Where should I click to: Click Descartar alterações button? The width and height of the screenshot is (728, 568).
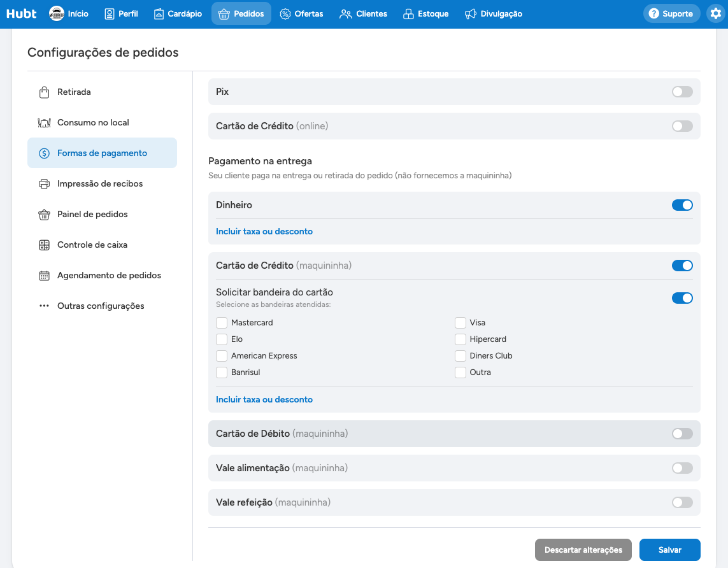(583, 550)
